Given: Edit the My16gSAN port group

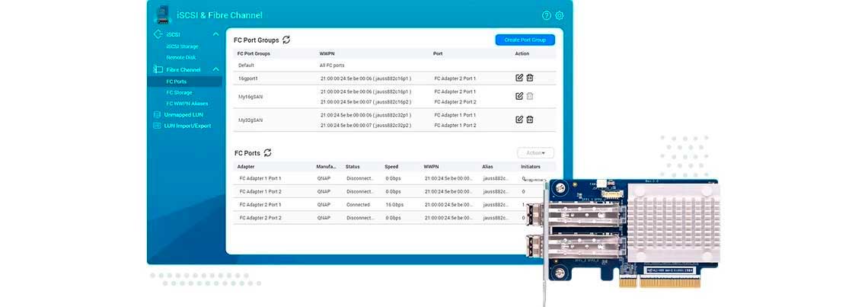Looking at the screenshot, I should pos(519,96).
